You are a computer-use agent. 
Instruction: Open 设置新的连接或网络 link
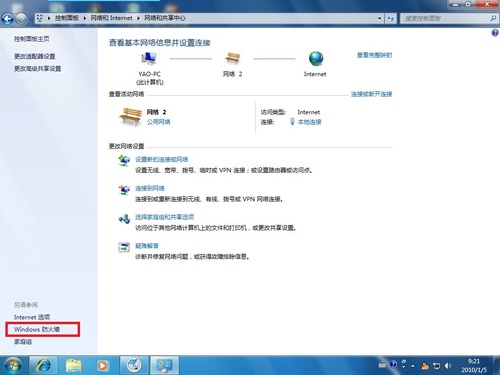162,159
